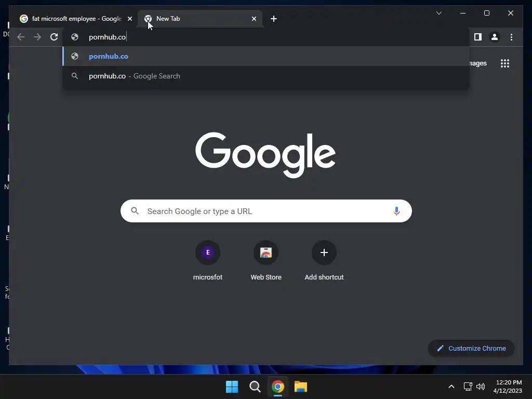Close the New Tab tab
The height and width of the screenshot is (399, 532).
pyautogui.click(x=254, y=19)
